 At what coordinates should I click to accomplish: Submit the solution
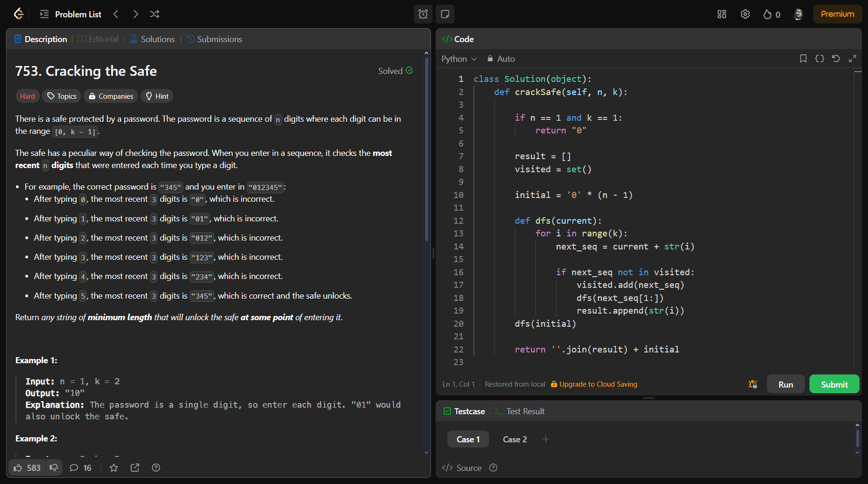pos(834,384)
